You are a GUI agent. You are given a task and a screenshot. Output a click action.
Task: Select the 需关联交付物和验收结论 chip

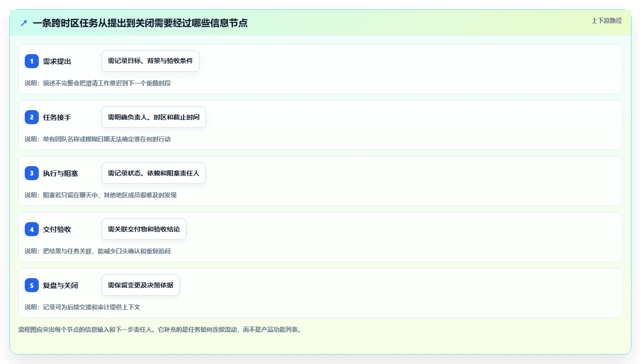click(144, 229)
